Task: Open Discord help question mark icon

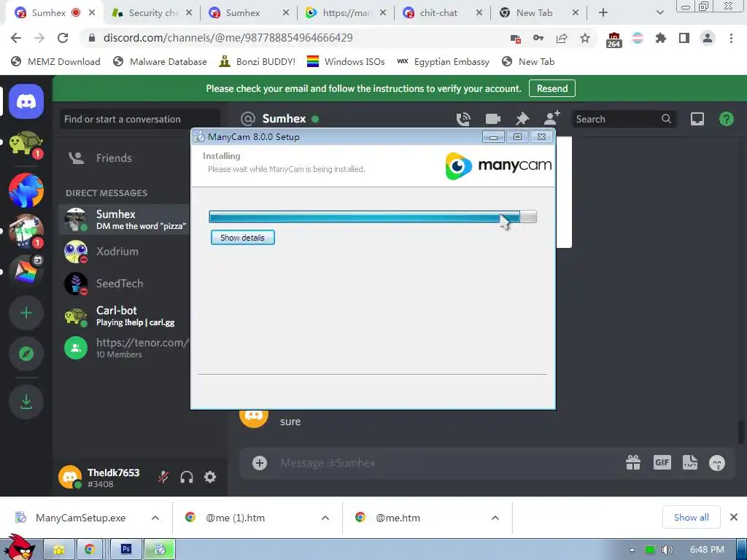Action: tap(726, 119)
